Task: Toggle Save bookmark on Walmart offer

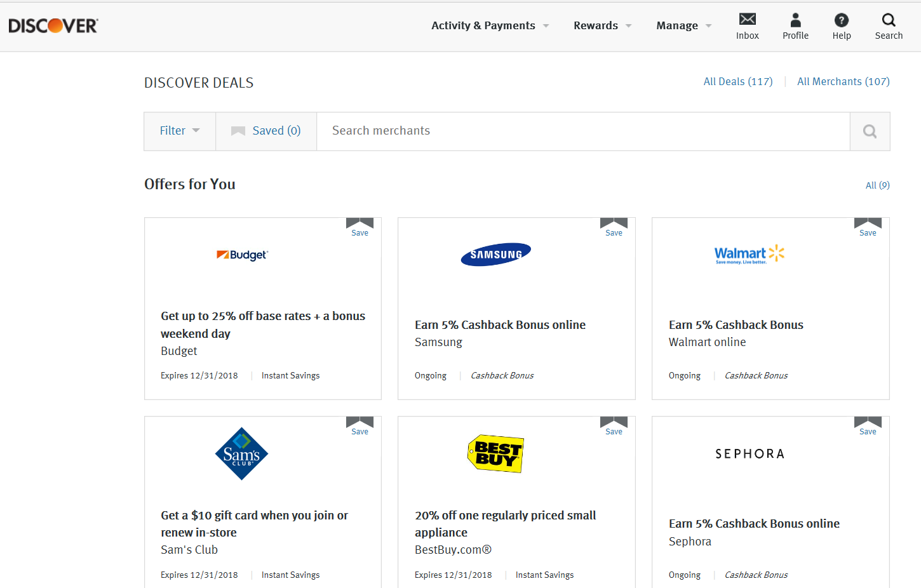Action: coord(868,227)
